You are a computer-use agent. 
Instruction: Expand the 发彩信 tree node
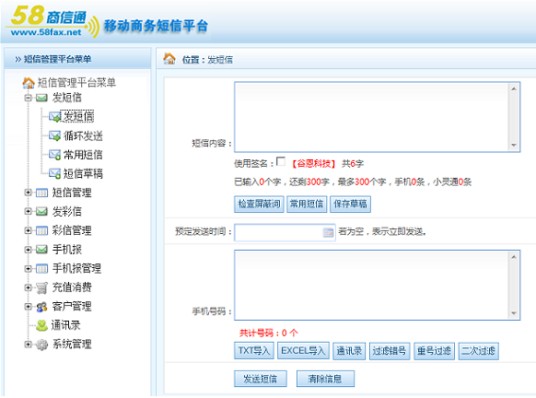tap(28, 212)
